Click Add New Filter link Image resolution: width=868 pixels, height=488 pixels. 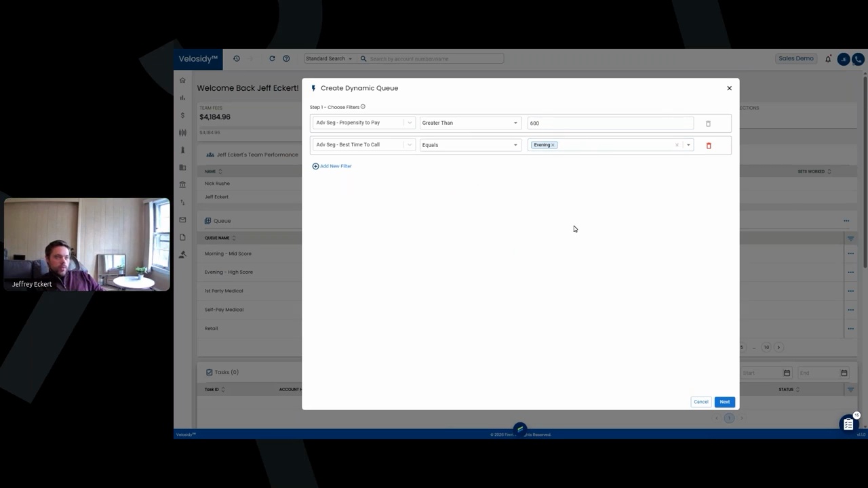point(332,166)
